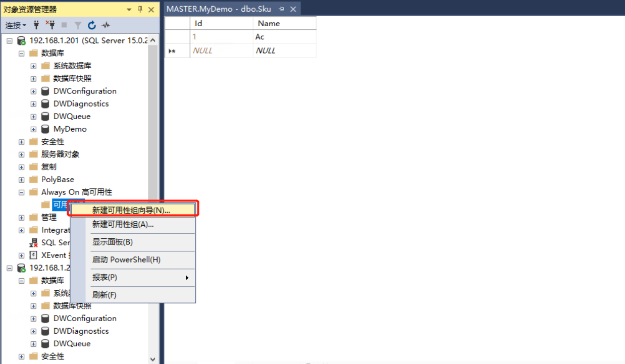This screenshot has height=364, width=625.
Task: Open the 连接 dropdown
Action: coord(16,25)
